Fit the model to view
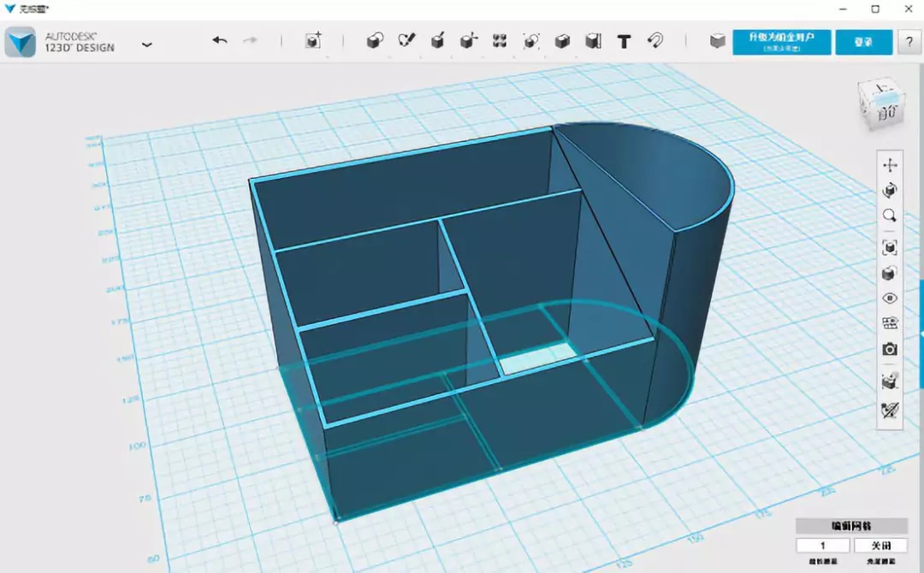924x573 pixels. click(x=890, y=247)
